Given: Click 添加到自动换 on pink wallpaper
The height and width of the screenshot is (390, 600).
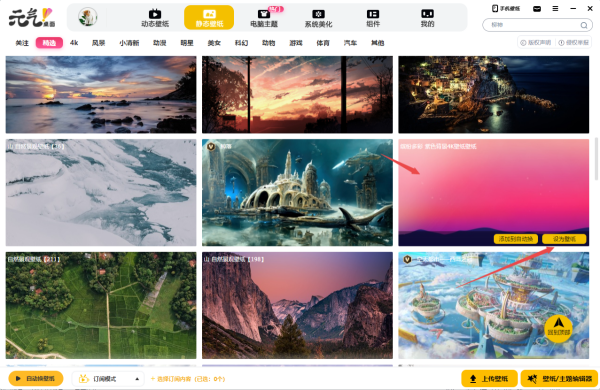Looking at the screenshot, I should [x=516, y=239].
